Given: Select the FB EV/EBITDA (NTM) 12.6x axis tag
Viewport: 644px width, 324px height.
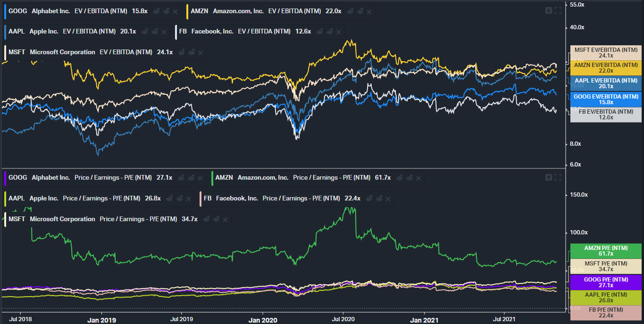Looking at the screenshot, I should point(606,115).
